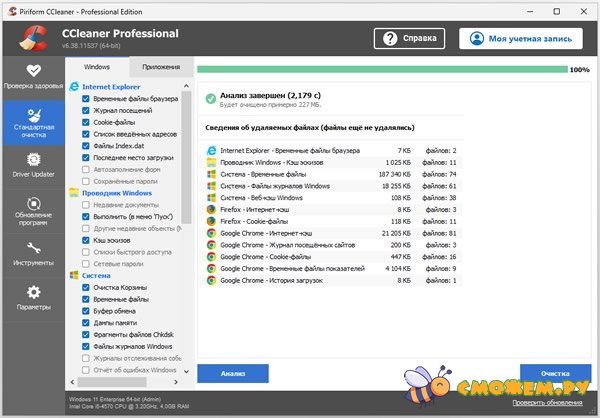Click Internet Explorer icon in results list

pyautogui.click(x=211, y=150)
